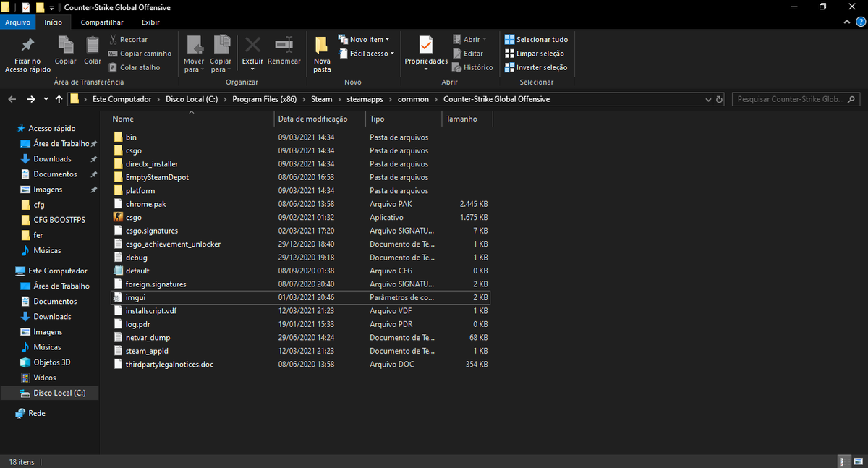Expand the Mover para destination menu
The width and height of the screenshot is (868, 468).
[x=194, y=54]
